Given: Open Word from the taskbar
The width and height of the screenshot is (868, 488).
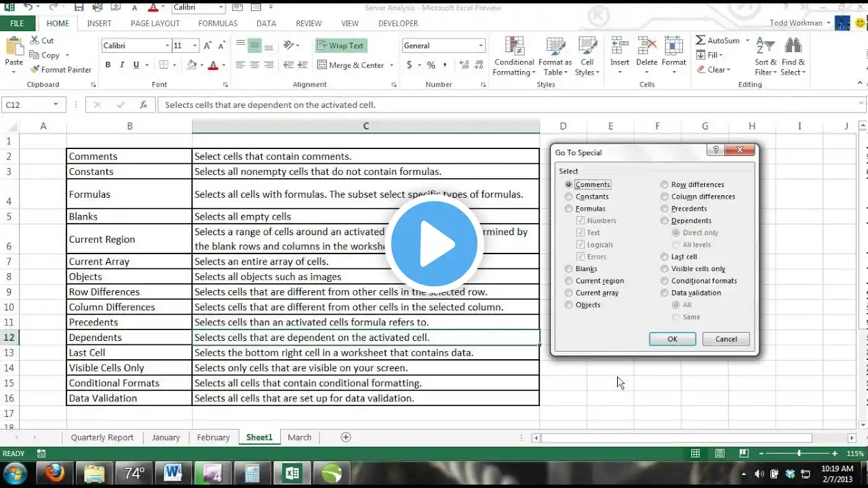Looking at the screenshot, I should tap(173, 473).
